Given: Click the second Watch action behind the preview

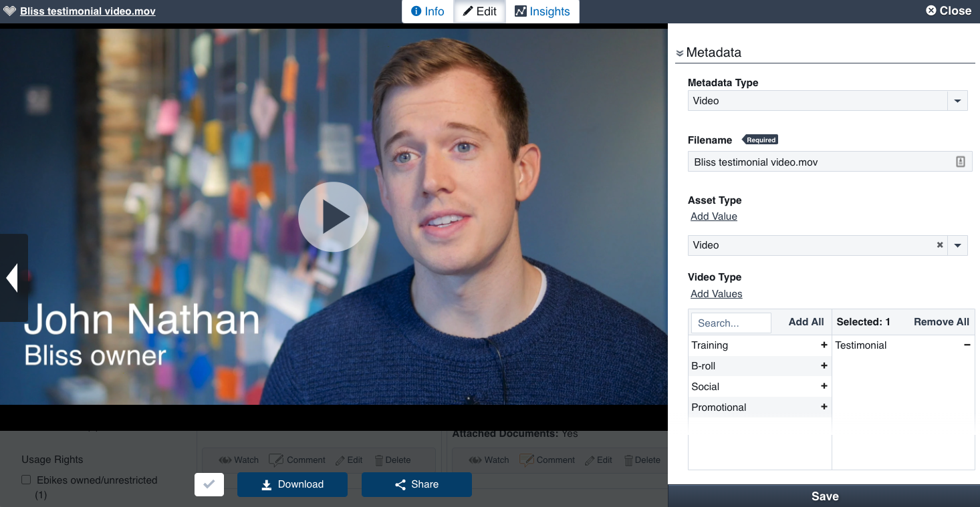Looking at the screenshot, I should 489,460.
